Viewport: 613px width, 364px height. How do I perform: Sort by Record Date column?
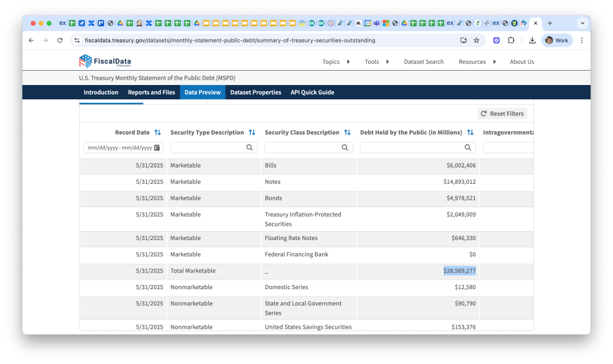pyautogui.click(x=157, y=132)
